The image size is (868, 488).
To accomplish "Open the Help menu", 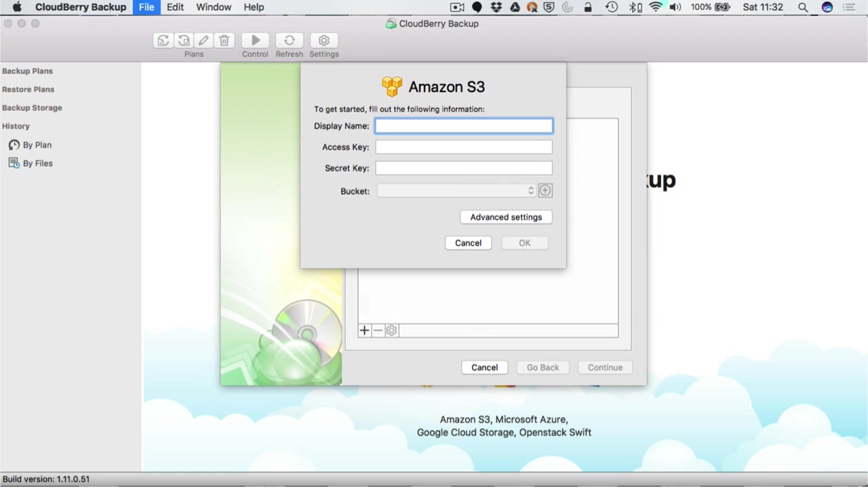I will pyautogui.click(x=254, y=7).
